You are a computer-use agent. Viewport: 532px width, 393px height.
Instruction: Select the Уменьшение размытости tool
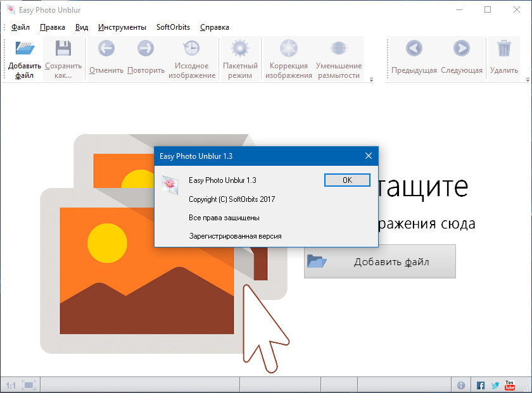pos(339,49)
